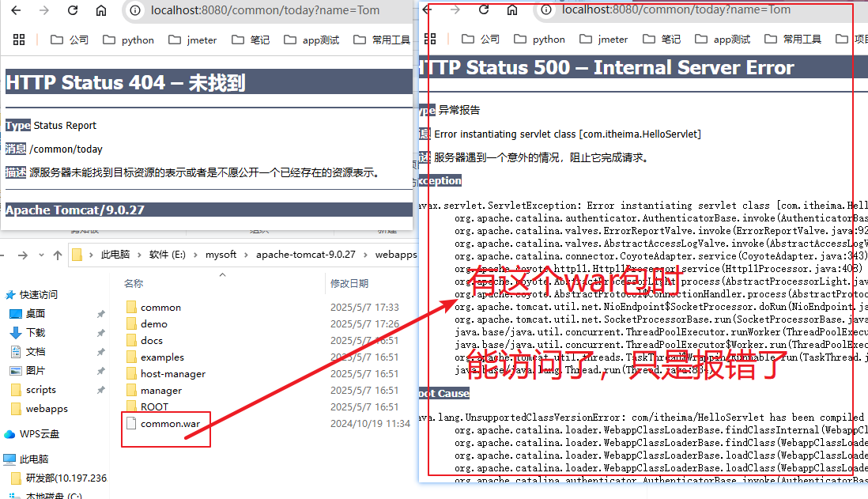Sort files by 名称 column header

tap(134, 284)
